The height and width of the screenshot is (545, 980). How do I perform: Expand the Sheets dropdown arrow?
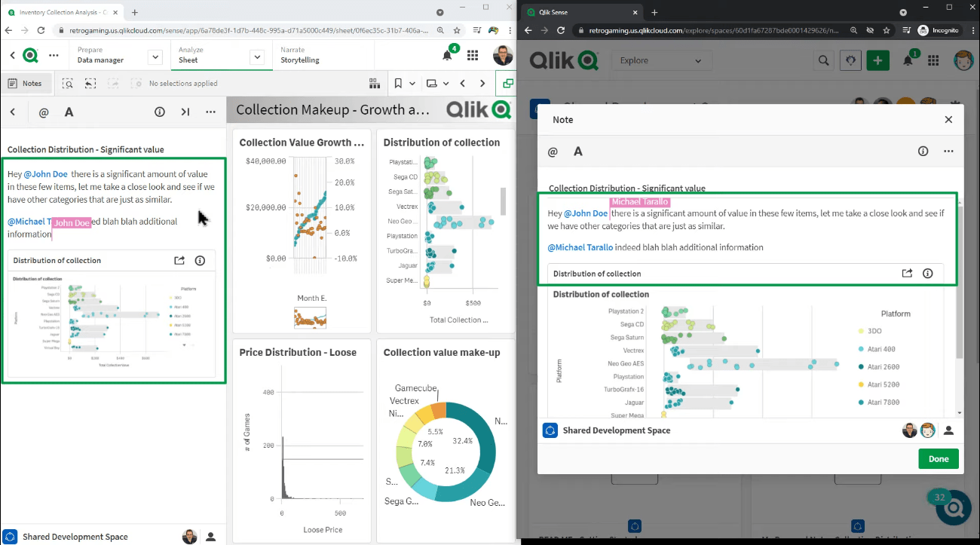coord(446,84)
